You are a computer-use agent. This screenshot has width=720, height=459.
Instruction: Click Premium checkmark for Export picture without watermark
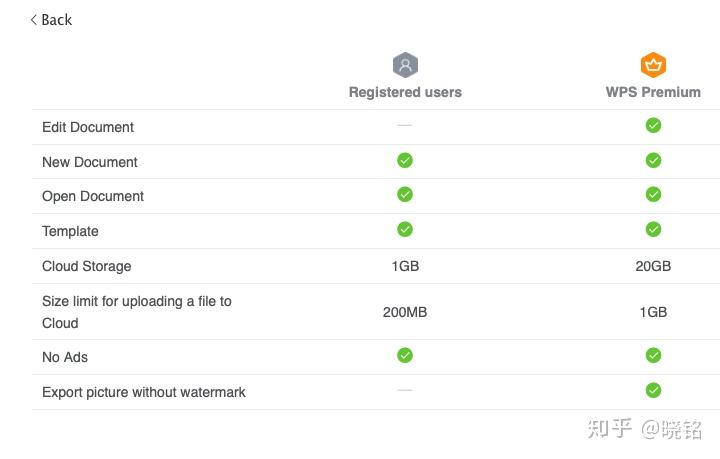tap(653, 391)
